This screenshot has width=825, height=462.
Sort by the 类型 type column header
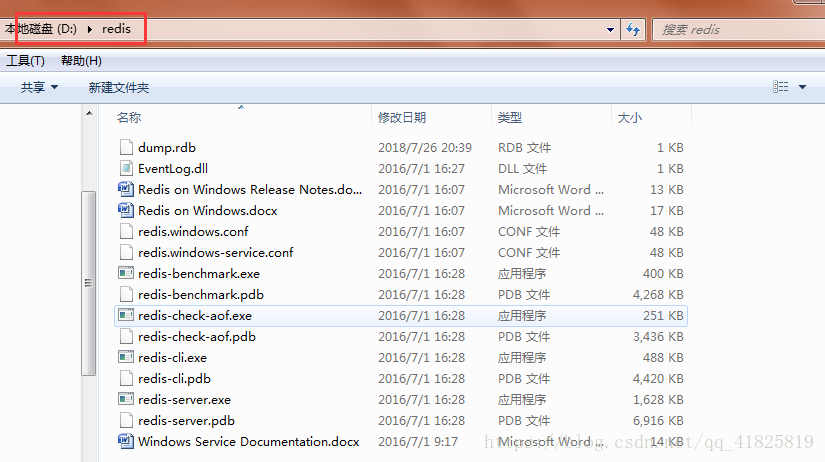pos(510,117)
